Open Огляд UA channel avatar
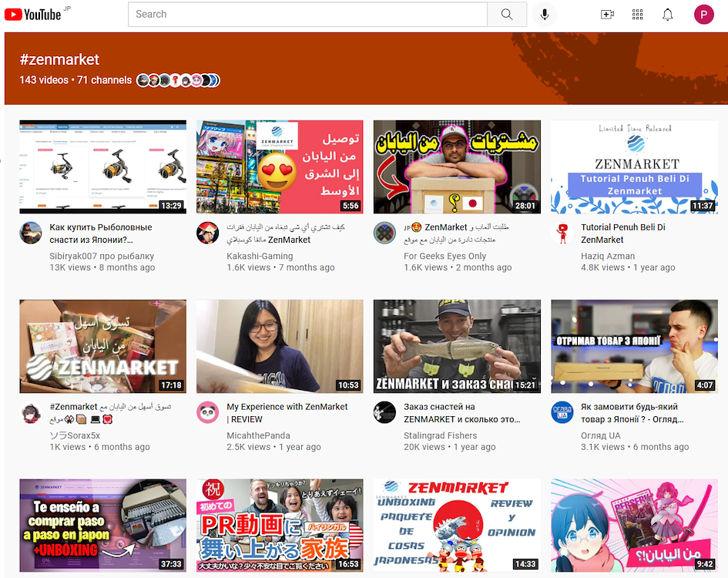728x578 pixels. 562,412
